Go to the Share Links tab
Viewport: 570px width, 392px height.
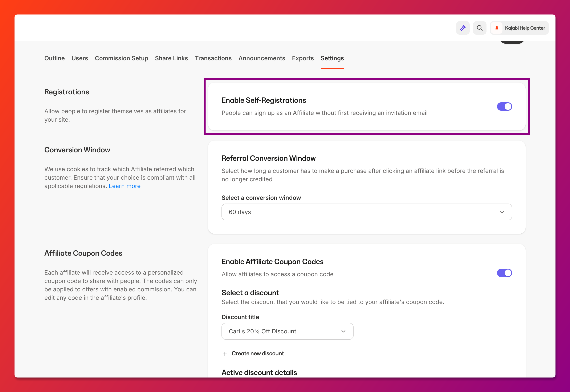click(171, 58)
